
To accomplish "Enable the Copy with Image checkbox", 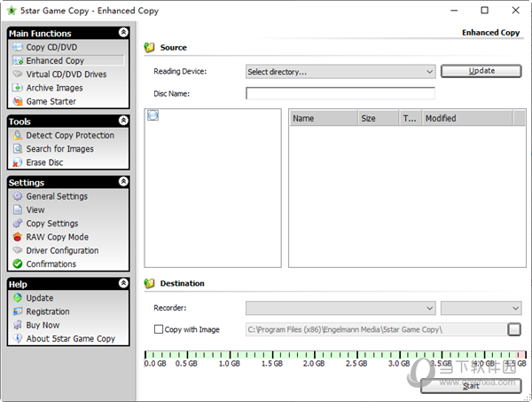I will coord(159,329).
